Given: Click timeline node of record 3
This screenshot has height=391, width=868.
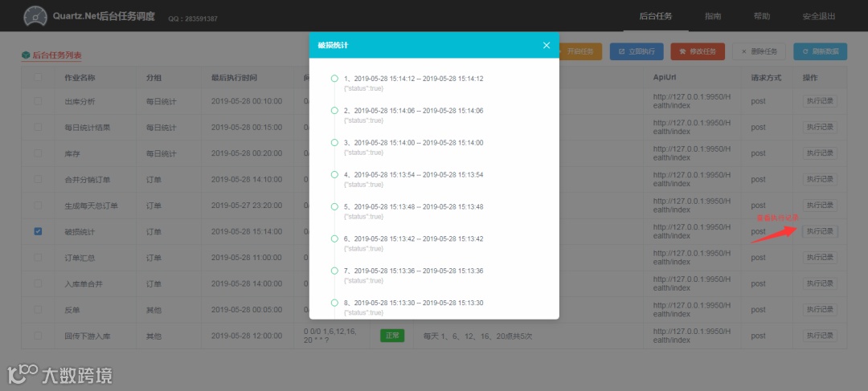Looking at the screenshot, I should [x=334, y=143].
